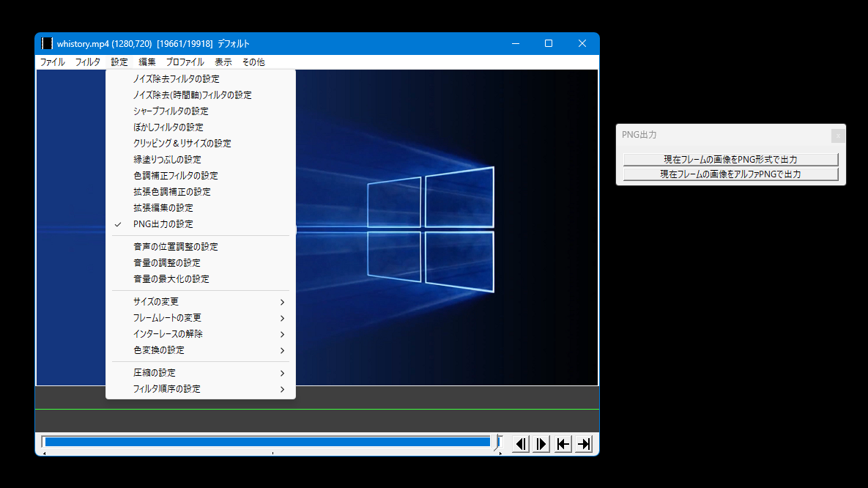This screenshot has width=868, height=488.
Task: Choose 縁塗りつぶしの設定
Action: (x=201, y=160)
